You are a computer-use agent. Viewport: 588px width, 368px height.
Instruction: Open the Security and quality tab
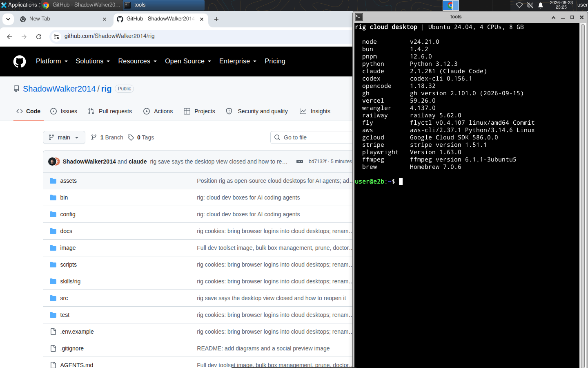(x=257, y=111)
